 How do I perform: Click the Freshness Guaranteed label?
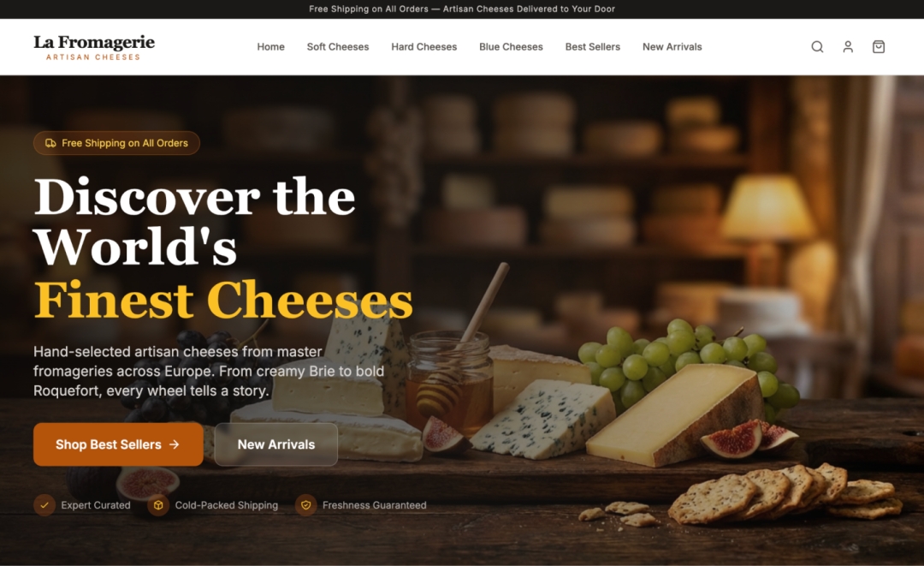[374, 505]
